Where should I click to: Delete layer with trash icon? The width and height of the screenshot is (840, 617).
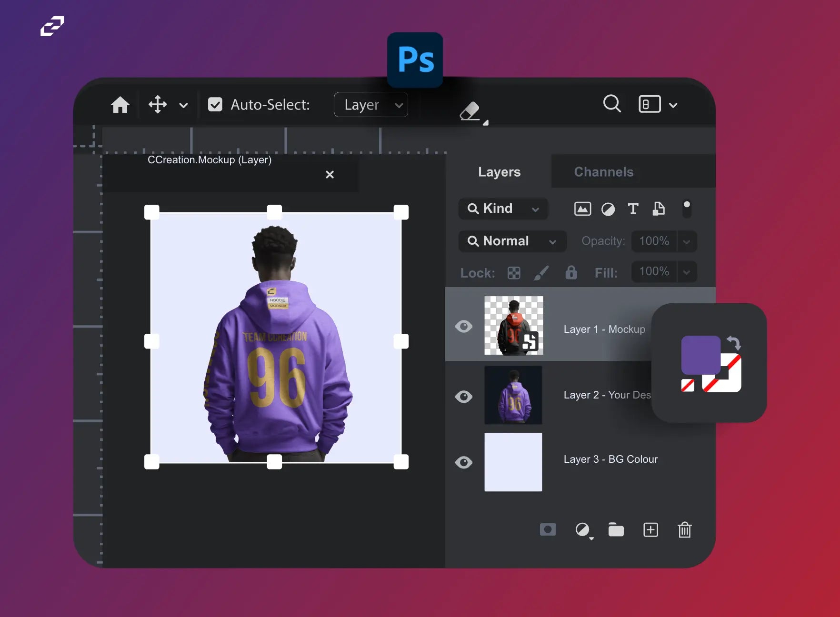point(684,530)
